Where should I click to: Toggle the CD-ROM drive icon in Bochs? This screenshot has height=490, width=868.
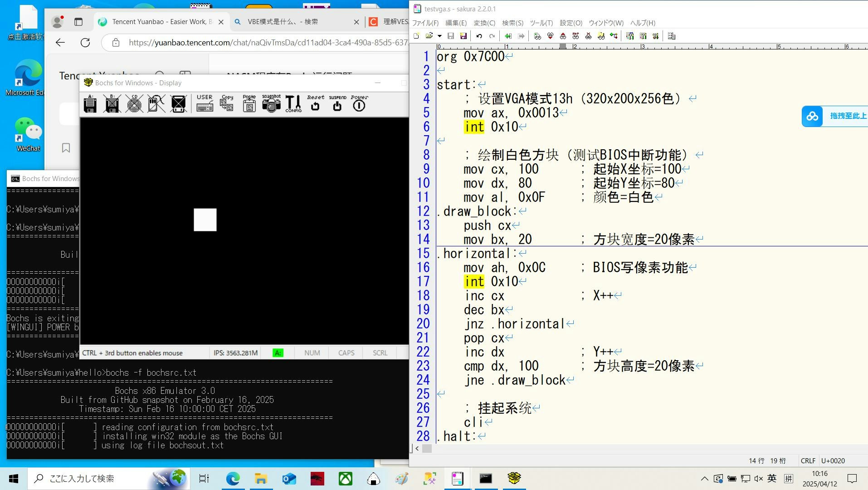[134, 103]
